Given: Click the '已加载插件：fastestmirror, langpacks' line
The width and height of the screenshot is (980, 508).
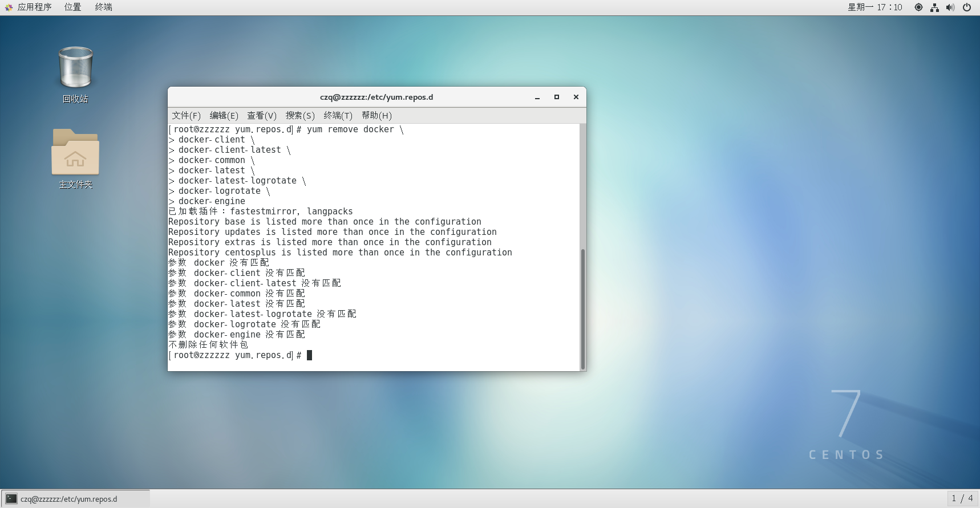Looking at the screenshot, I should click(x=261, y=212).
